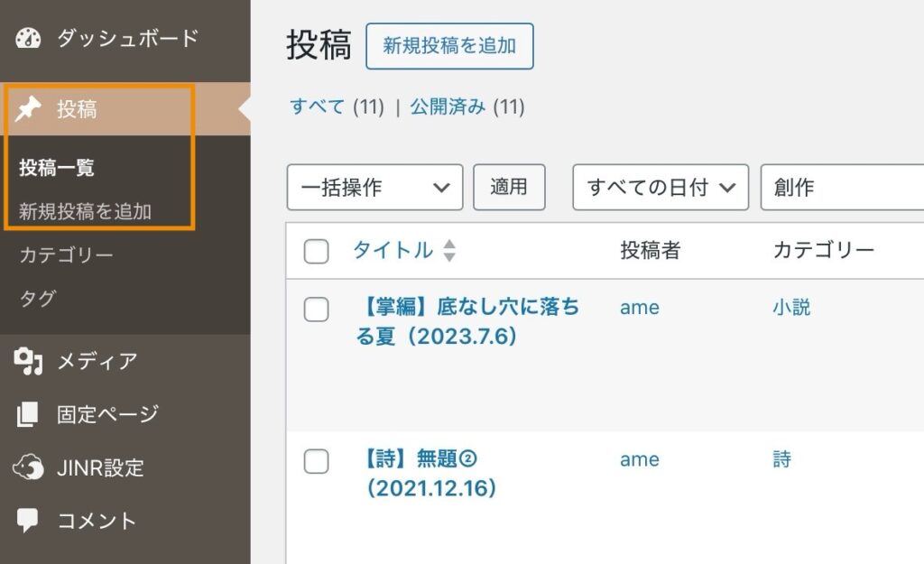Open the カテゴリー submenu item
This screenshot has width=924, height=564.
(66, 255)
